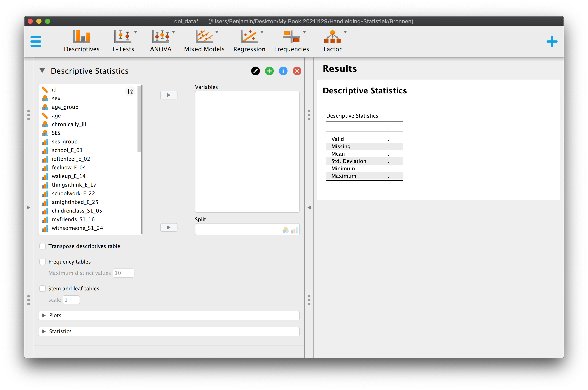Click the hamburger main menu icon

(36, 42)
